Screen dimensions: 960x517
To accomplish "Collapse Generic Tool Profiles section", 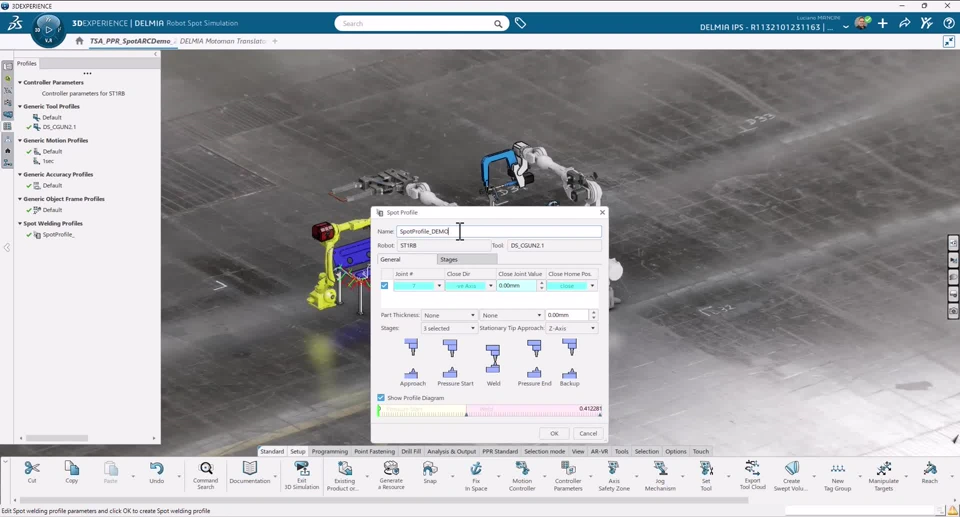I will [x=20, y=106].
